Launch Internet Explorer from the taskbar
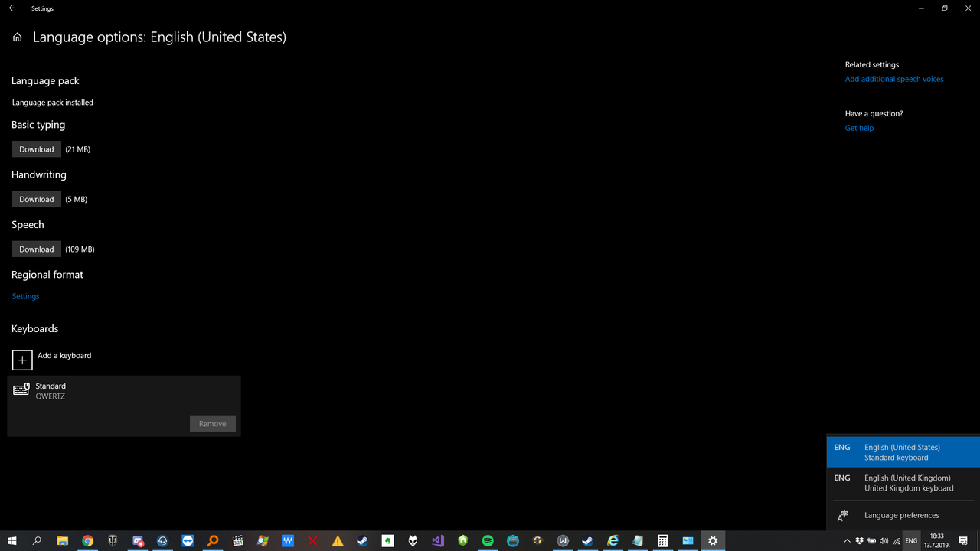This screenshot has width=980, height=551. (x=612, y=540)
